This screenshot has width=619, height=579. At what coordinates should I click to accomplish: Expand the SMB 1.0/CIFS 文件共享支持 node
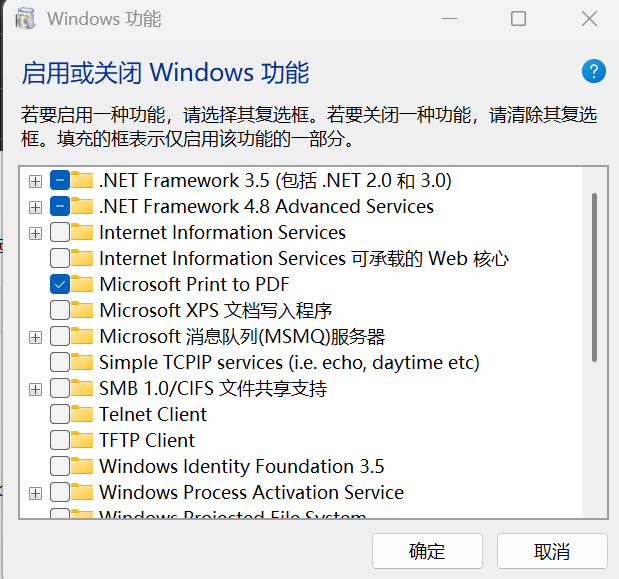click(35, 388)
